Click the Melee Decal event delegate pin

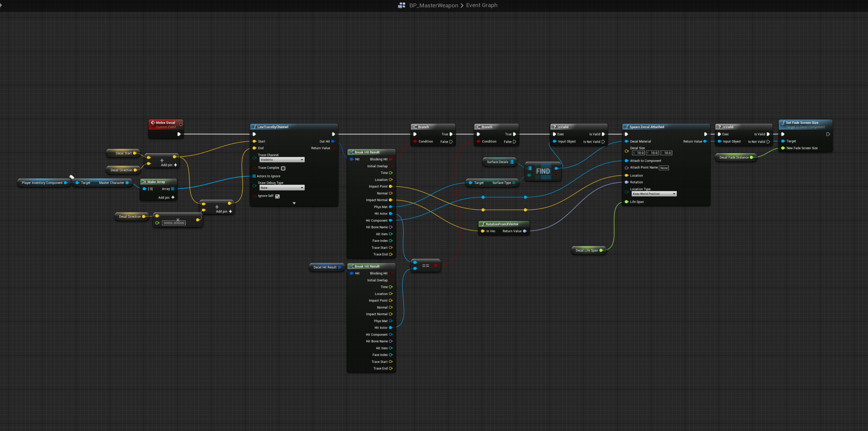coord(181,124)
